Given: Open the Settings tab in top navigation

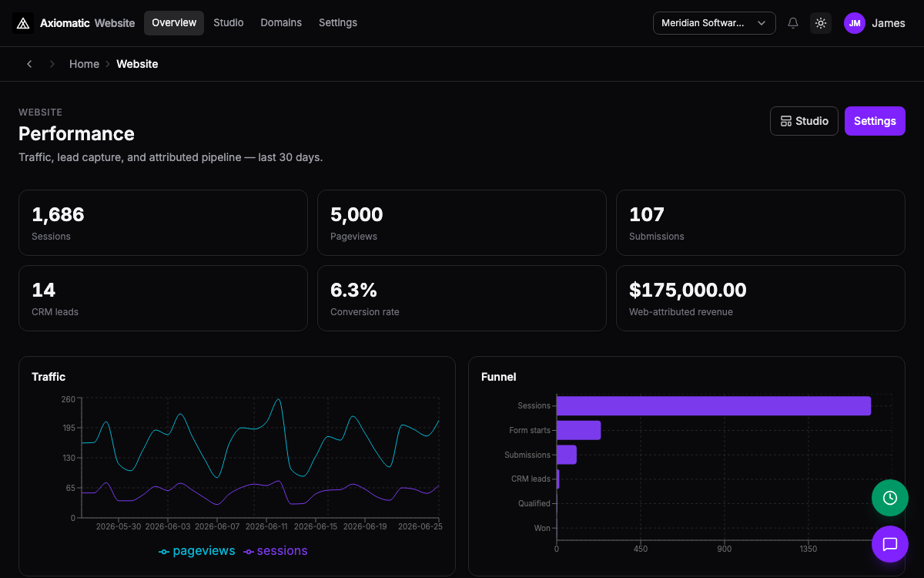Looking at the screenshot, I should point(338,23).
